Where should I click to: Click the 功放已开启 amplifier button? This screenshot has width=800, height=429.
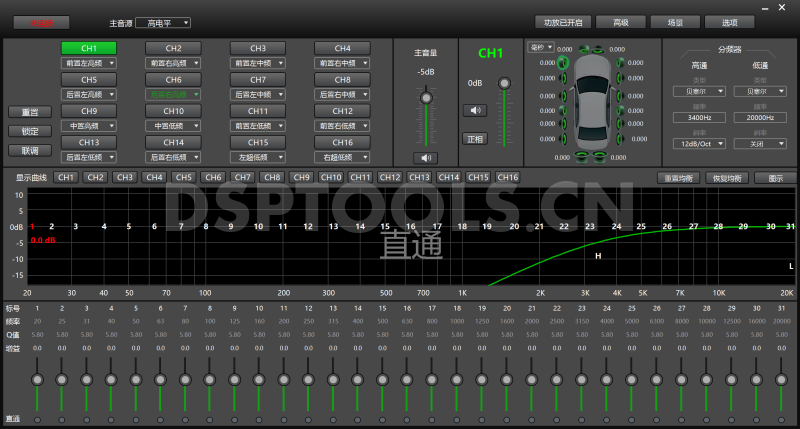pos(563,22)
